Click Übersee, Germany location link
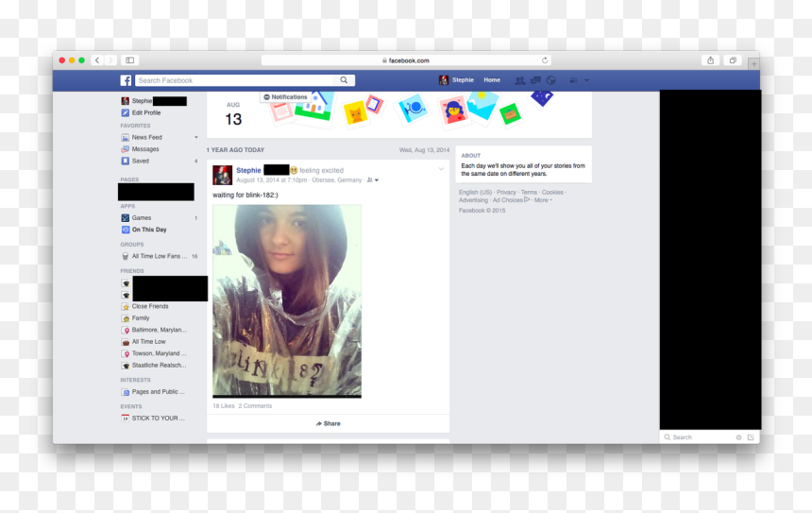812x513 pixels. [337, 180]
